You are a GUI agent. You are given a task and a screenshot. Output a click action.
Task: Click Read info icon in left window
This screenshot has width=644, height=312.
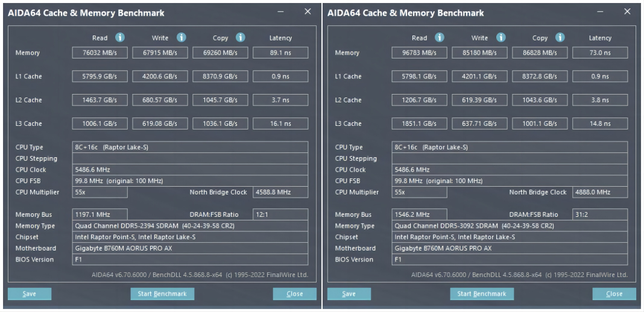coord(120,38)
